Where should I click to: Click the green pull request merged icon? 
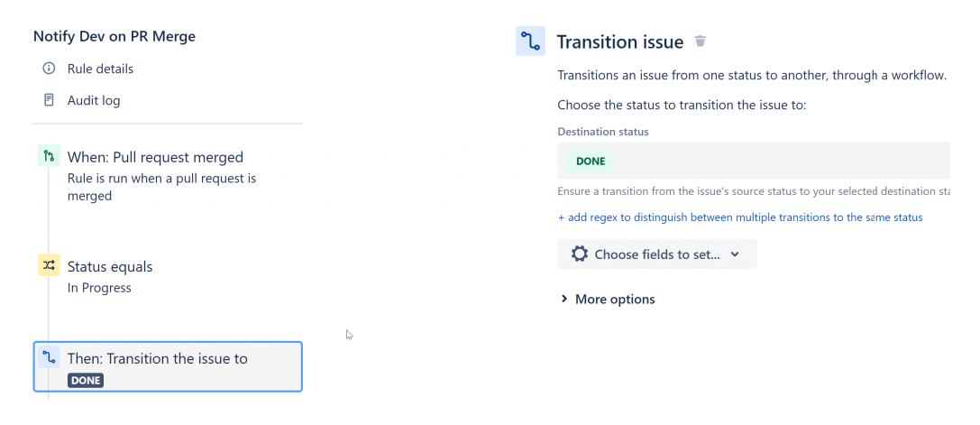pos(49,157)
